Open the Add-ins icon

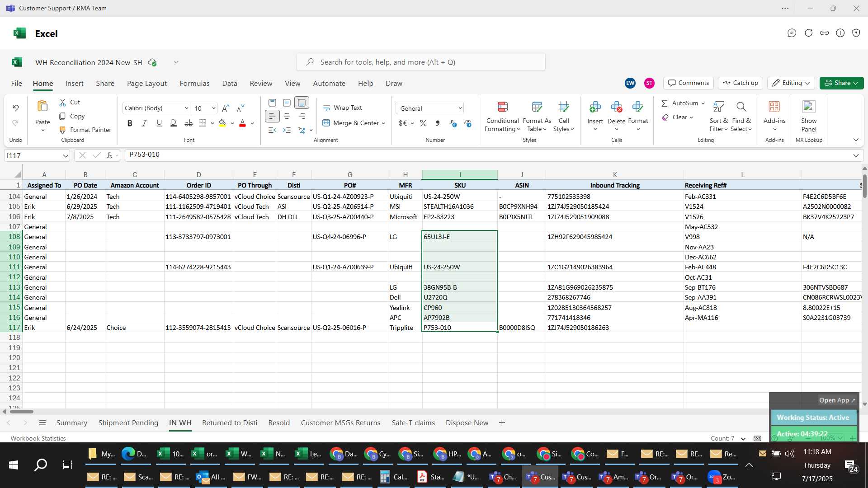[774, 107]
